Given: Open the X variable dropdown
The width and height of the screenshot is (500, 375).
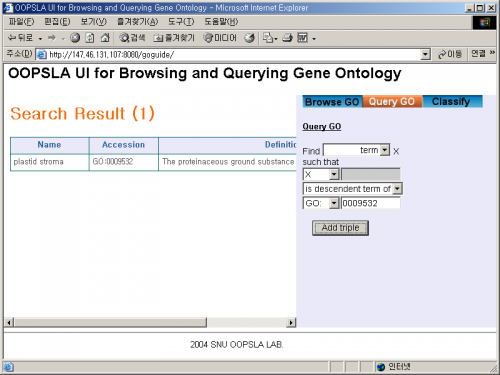Looking at the screenshot, I should tap(334, 174).
